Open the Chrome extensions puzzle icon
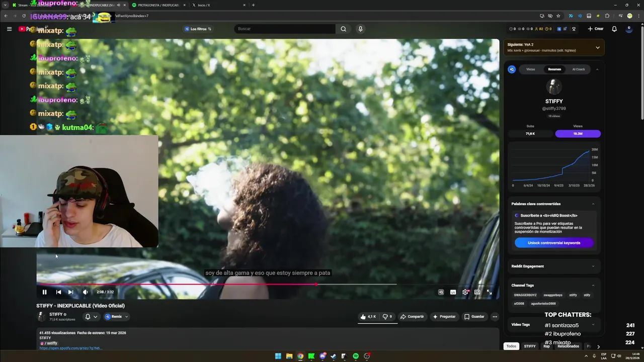644x362 pixels. (607, 16)
